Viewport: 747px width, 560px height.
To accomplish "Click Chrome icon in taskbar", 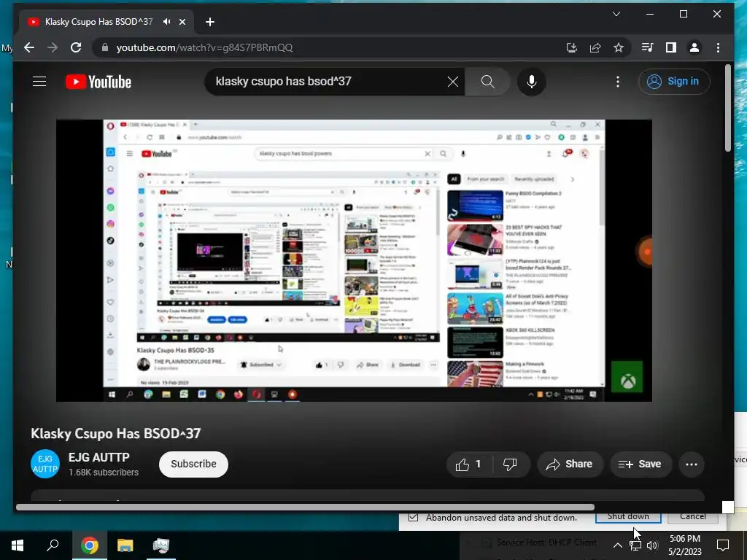I will (x=89, y=545).
